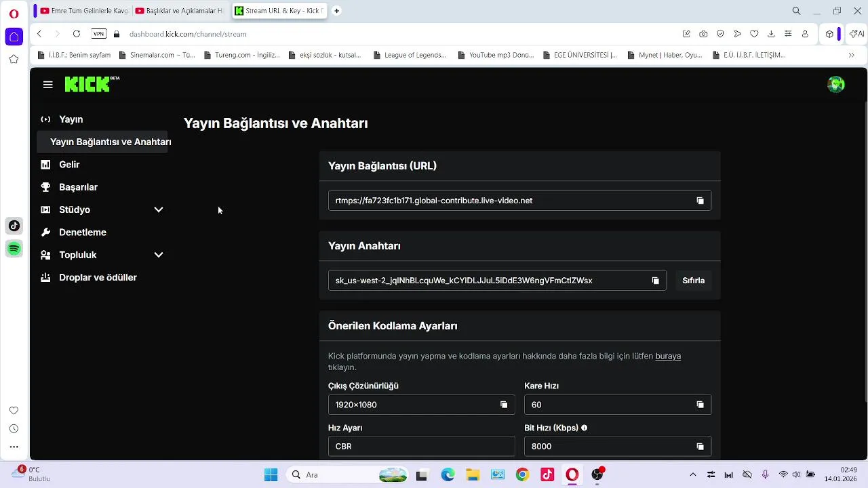868x488 pixels.
Task: Follow the 'buraya' link
Action: 668,356
